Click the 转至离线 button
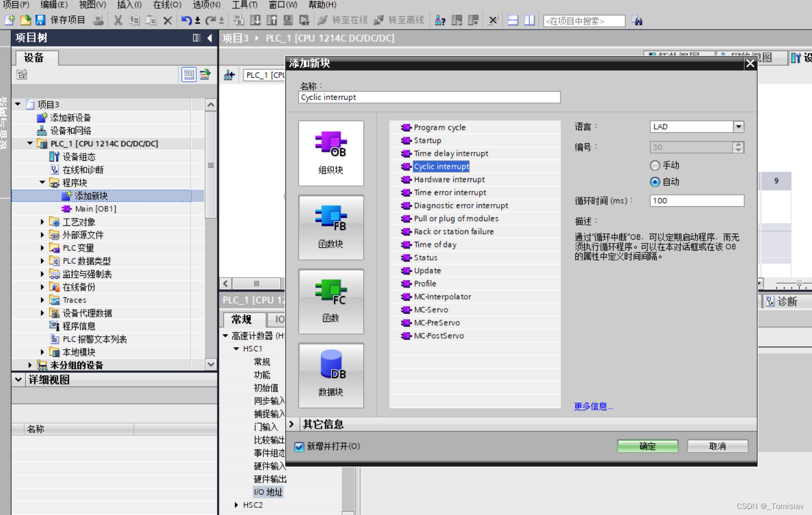This screenshot has width=812, height=515. tap(399, 20)
